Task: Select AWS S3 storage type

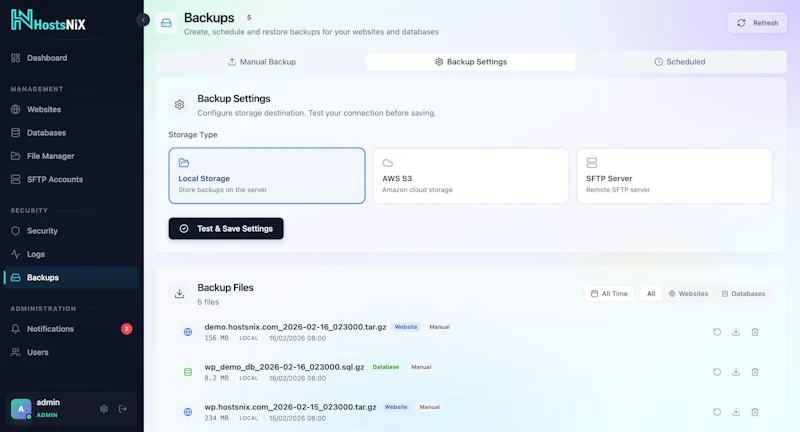Action: (470, 176)
